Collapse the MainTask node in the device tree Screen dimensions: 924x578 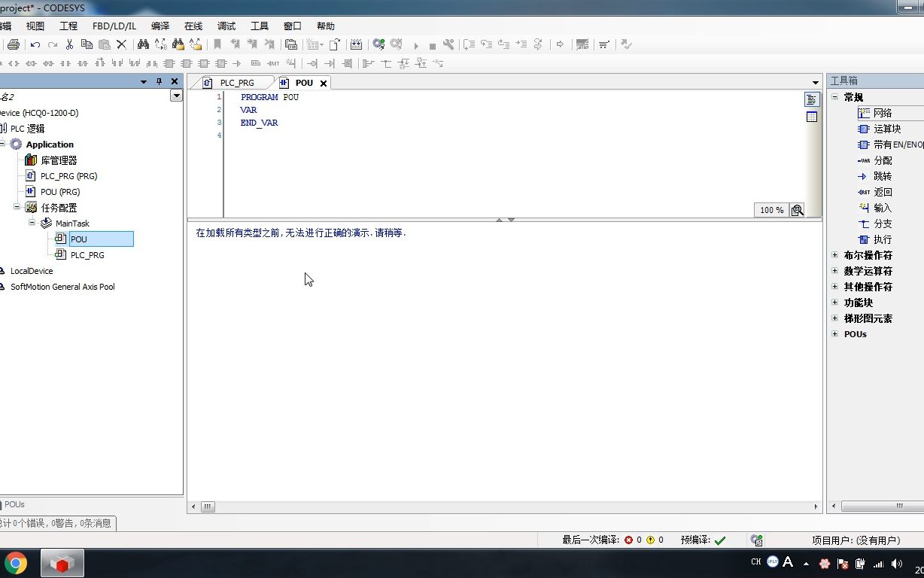coord(32,223)
